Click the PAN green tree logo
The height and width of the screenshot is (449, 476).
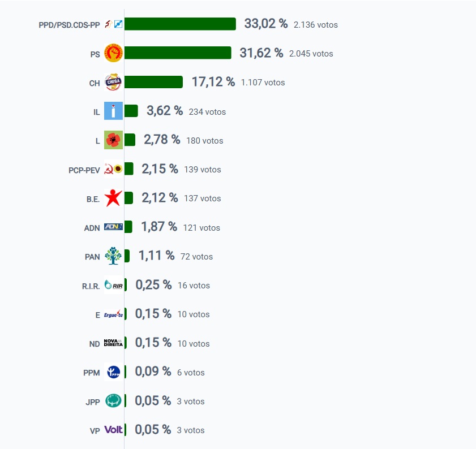(x=113, y=256)
